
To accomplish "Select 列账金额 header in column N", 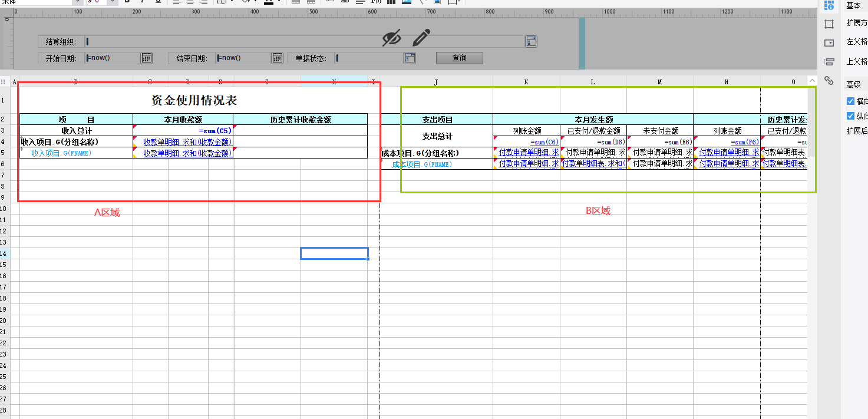I will (x=727, y=131).
